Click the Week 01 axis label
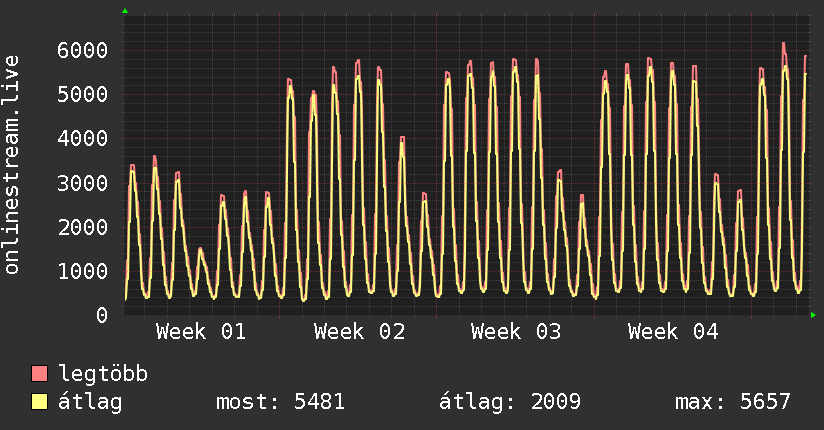Image resolution: width=824 pixels, height=430 pixels. [x=201, y=332]
